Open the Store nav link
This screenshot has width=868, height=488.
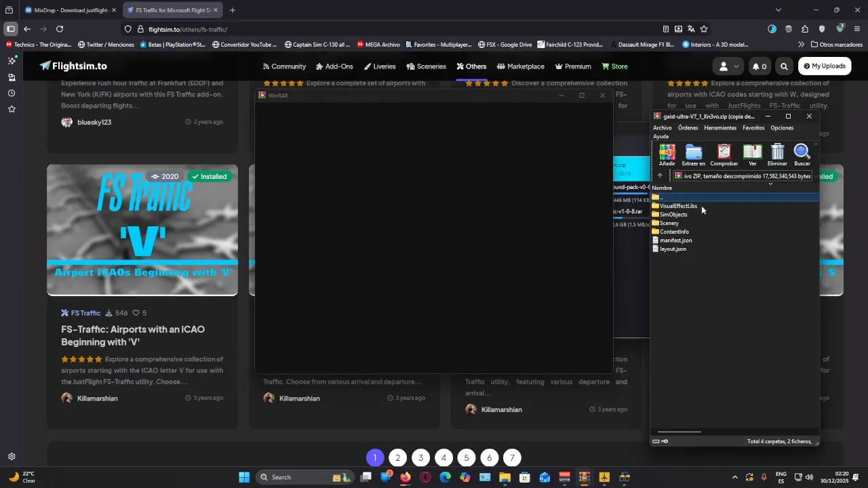pyautogui.click(x=614, y=66)
